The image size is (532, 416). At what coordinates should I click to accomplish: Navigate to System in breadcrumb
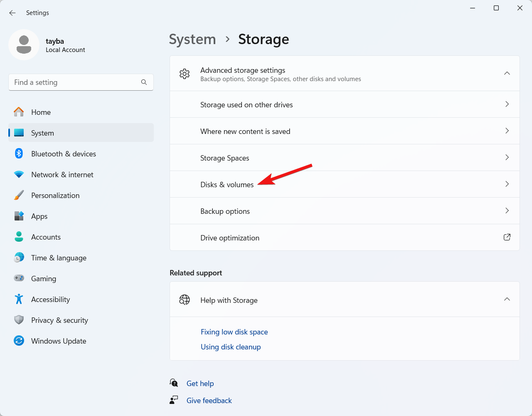(x=192, y=39)
